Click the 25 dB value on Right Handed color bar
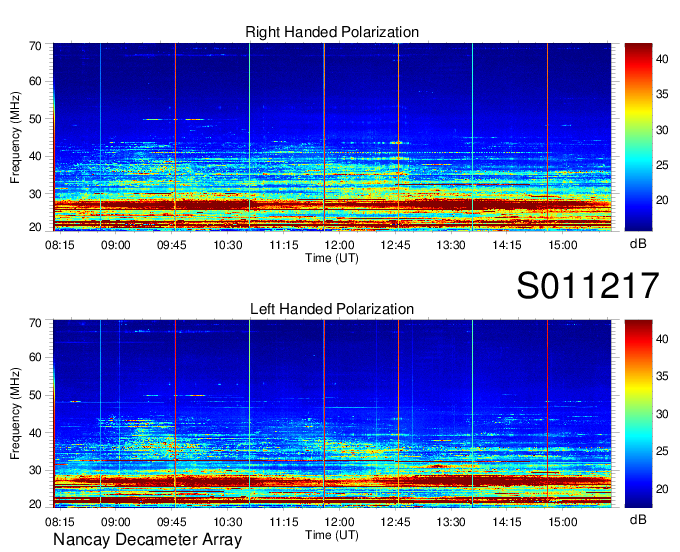This screenshot has width=680, height=552. click(662, 165)
